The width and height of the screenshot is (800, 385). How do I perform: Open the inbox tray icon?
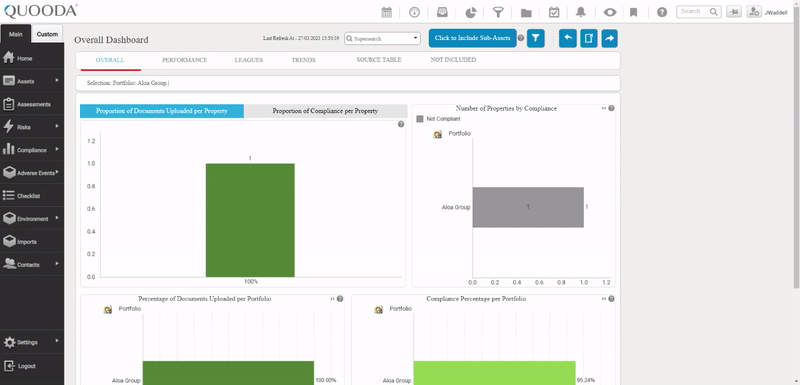tap(442, 12)
